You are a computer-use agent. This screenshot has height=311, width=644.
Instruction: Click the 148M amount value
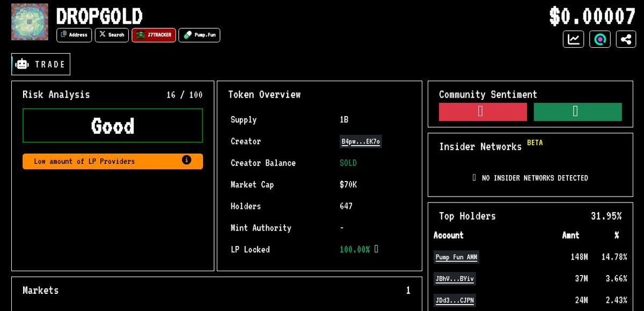coord(579,257)
